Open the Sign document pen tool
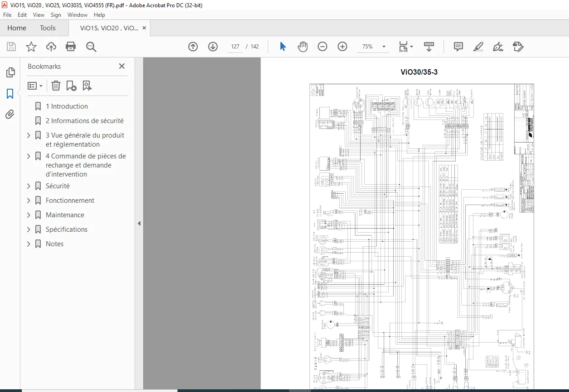 (498, 47)
